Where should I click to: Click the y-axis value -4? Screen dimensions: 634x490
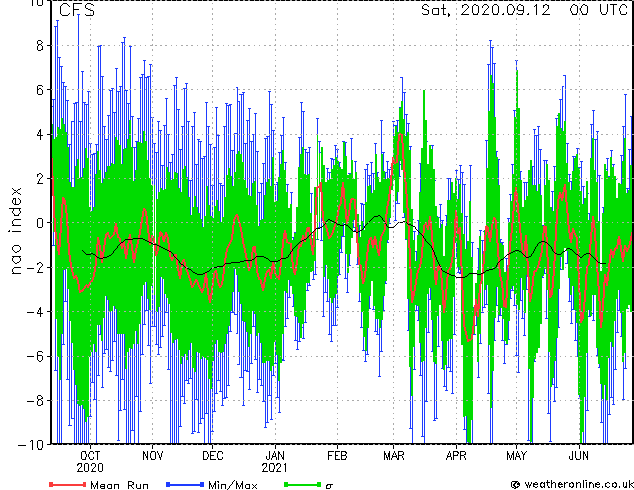[35, 312]
